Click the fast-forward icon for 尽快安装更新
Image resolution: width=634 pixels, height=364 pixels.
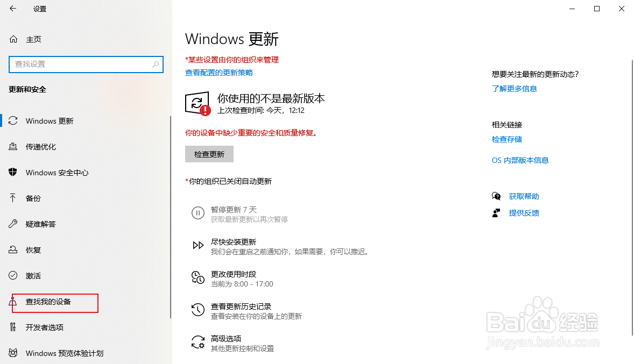point(198,245)
